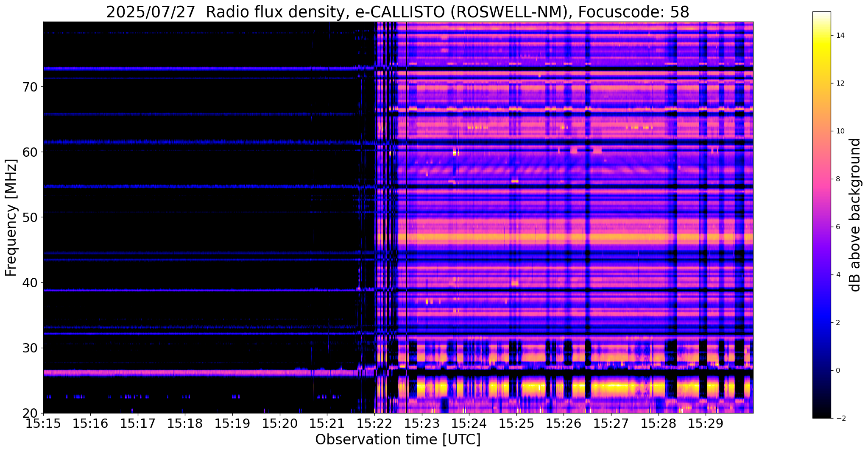Click the 15:19 time tick label
Viewport: 868px width, 452px height.
[x=232, y=423]
